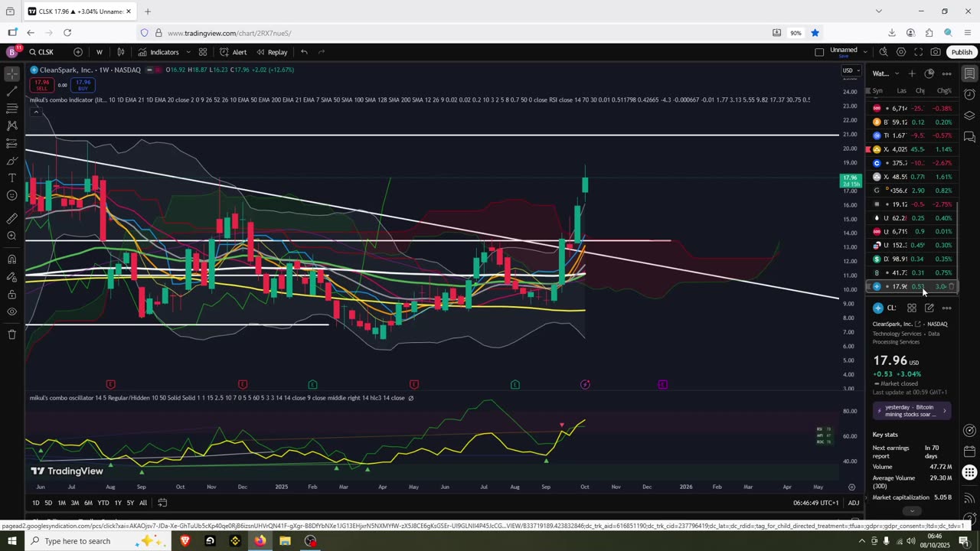980x551 pixels.
Task: Undo the last chart action
Action: (304, 52)
